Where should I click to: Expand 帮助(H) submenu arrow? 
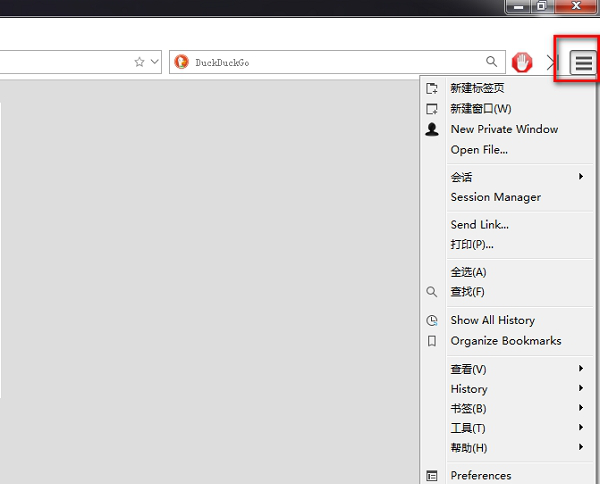coord(581,447)
